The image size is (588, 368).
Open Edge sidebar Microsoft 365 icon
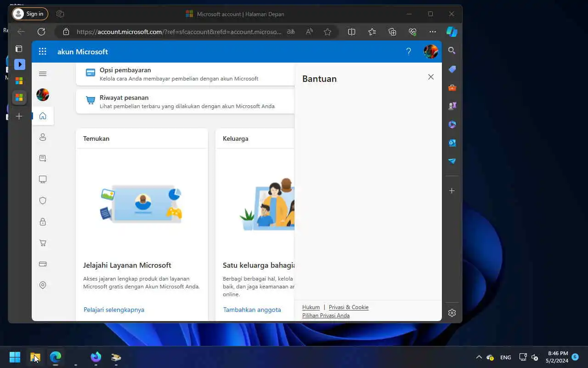(452, 124)
